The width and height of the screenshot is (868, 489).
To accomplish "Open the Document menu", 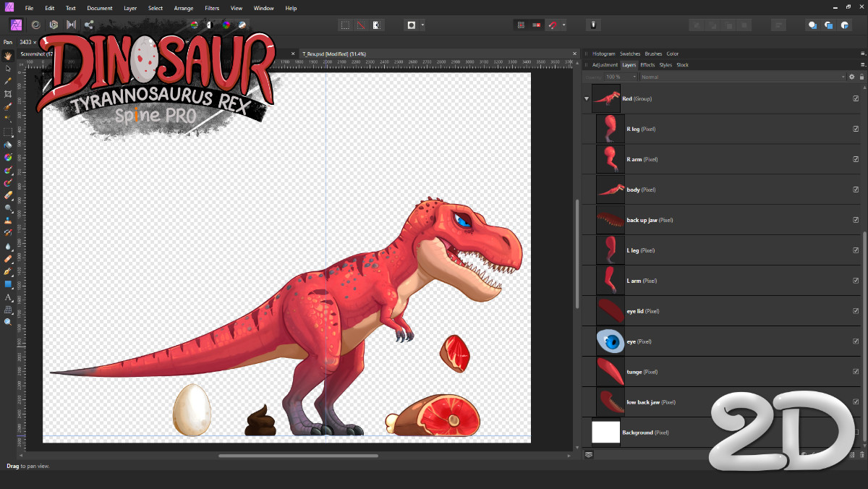I will coord(99,8).
